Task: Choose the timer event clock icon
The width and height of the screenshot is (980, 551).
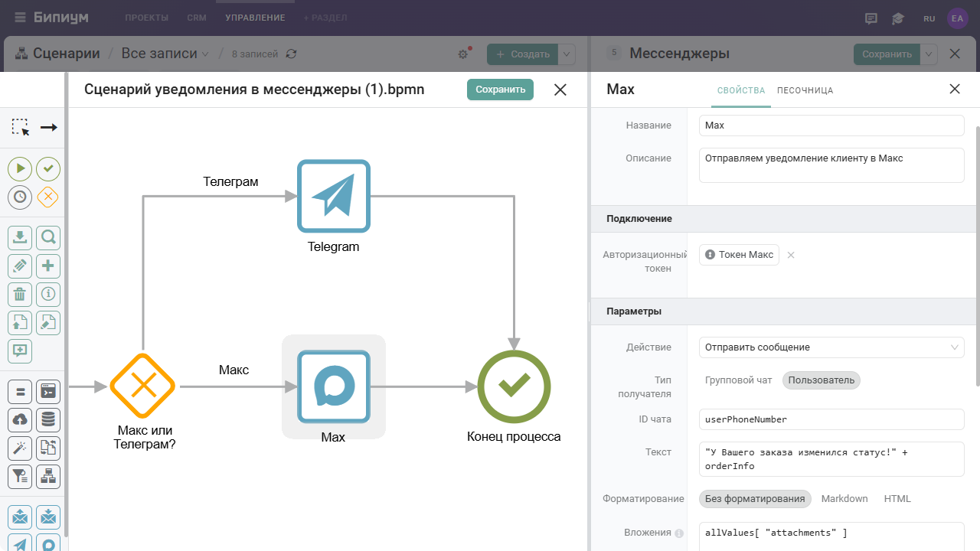Action: 20,197
